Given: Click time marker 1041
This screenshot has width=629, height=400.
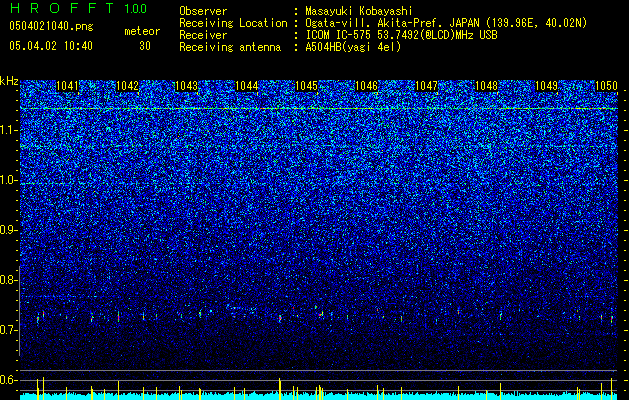Looking at the screenshot, I should point(67,86).
